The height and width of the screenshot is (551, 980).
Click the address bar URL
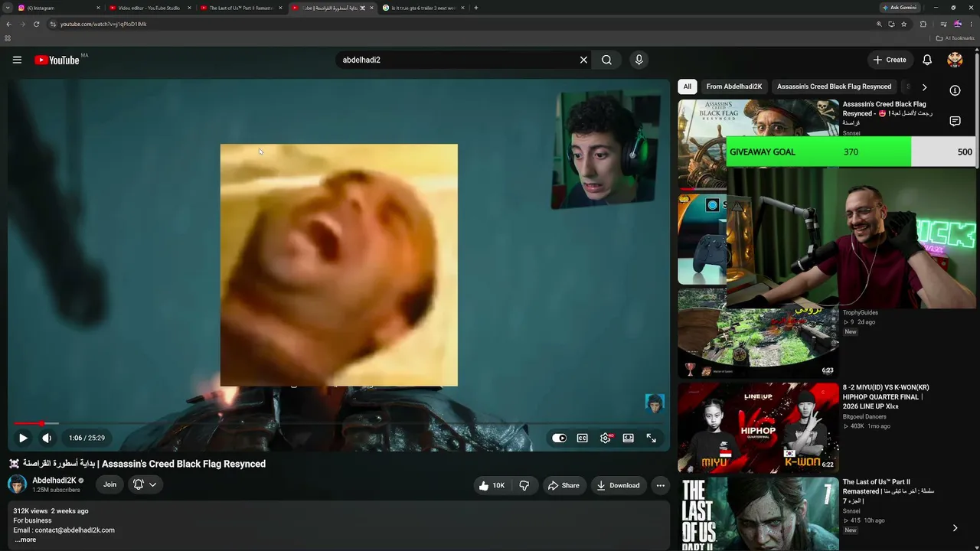(x=103, y=24)
